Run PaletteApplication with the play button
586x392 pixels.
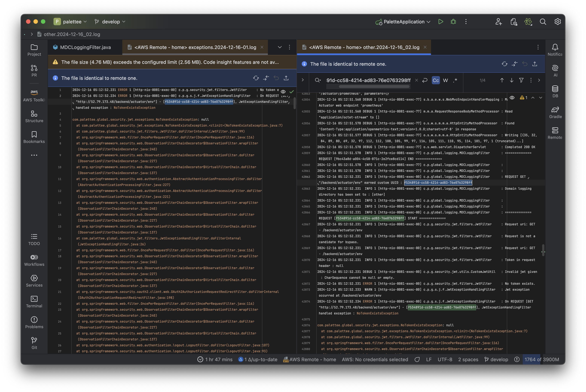[x=441, y=22]
